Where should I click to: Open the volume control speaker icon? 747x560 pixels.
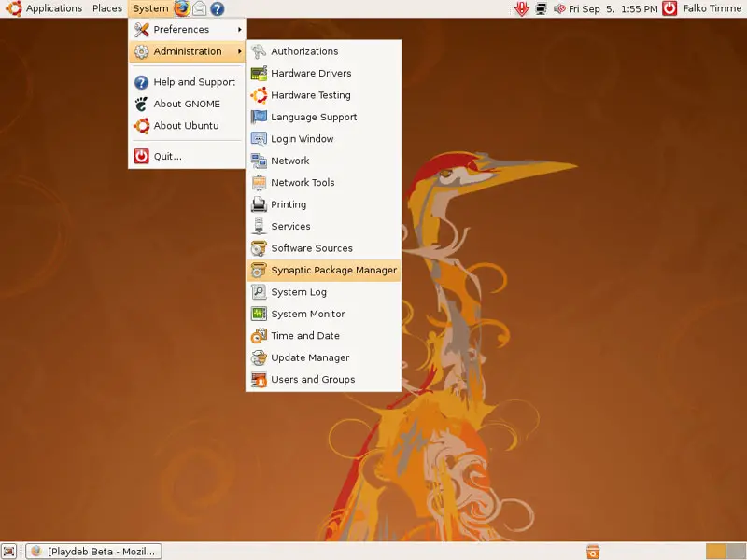559,8
